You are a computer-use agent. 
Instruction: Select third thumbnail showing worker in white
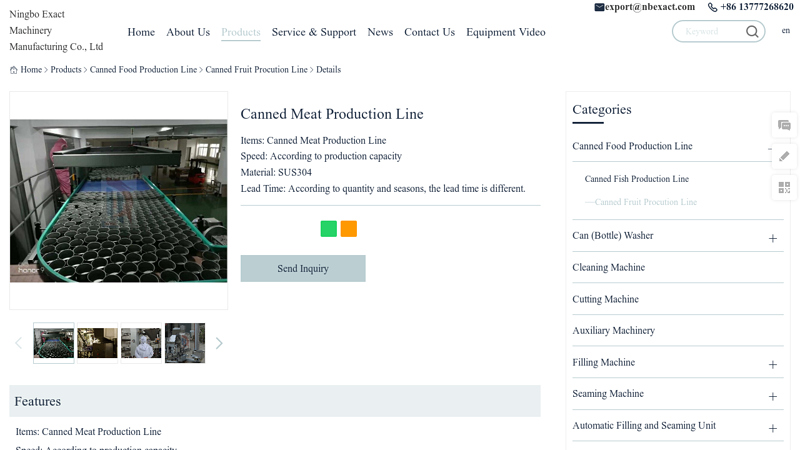[141, 343]
